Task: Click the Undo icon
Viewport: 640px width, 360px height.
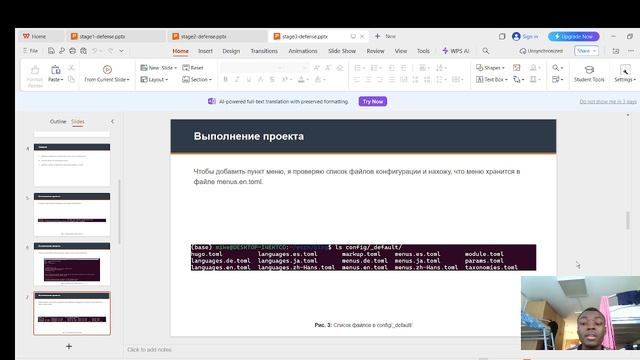Action: point(95,51)
